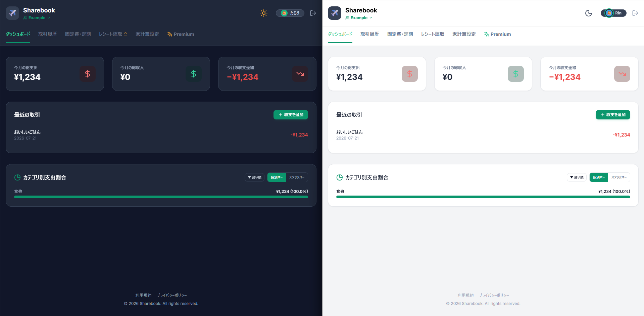
Task: Click the ¥0 income value in light window
Action: pyautogui.click(x=447, y=77)
